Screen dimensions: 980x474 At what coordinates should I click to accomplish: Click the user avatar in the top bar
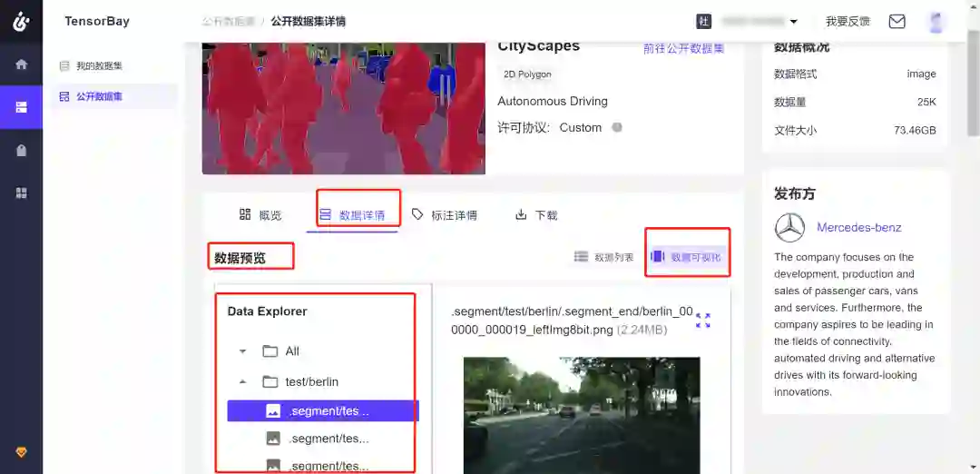[x=936, y=22]
